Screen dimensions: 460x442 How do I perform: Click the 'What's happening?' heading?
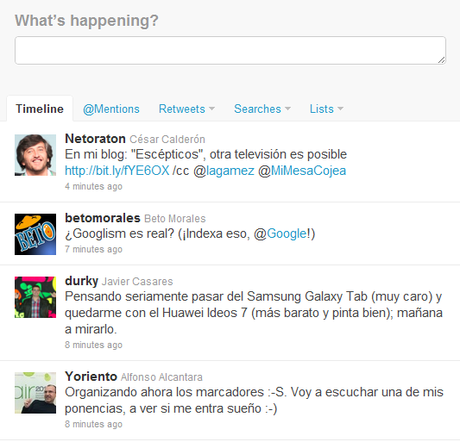86,21
